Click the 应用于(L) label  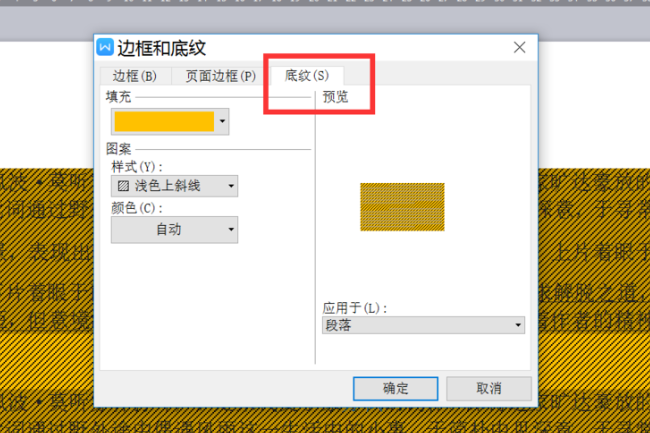(x=355, y=308)
